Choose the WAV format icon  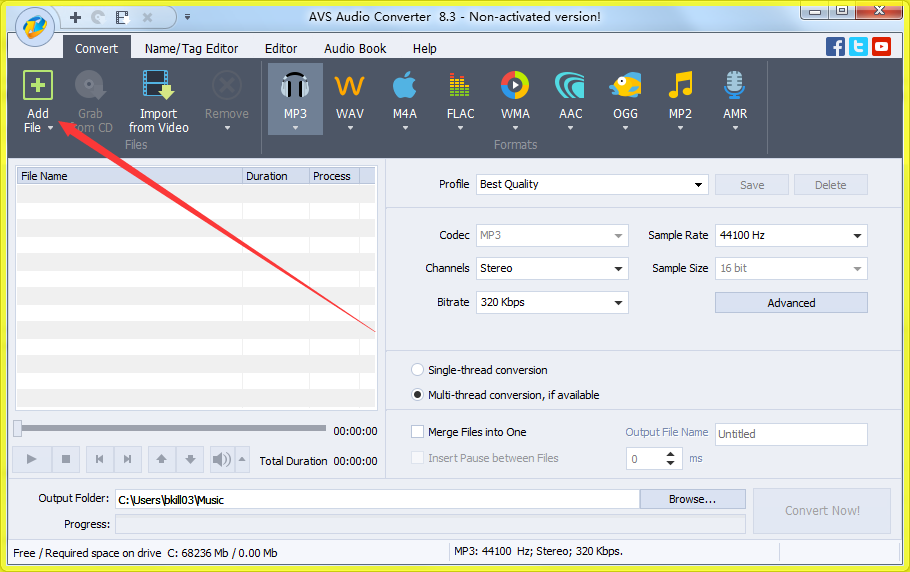pyautogui.click(x=349, y=86)
